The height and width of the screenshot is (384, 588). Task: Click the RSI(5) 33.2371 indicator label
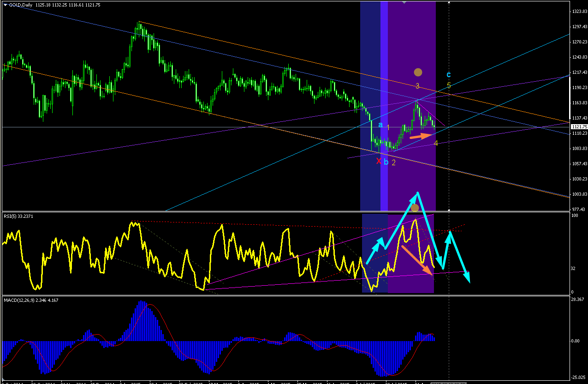point(19,216)
